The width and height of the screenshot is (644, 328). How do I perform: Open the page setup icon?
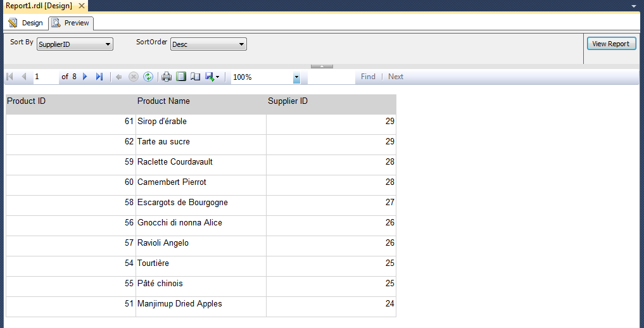[x=196, y=77]
